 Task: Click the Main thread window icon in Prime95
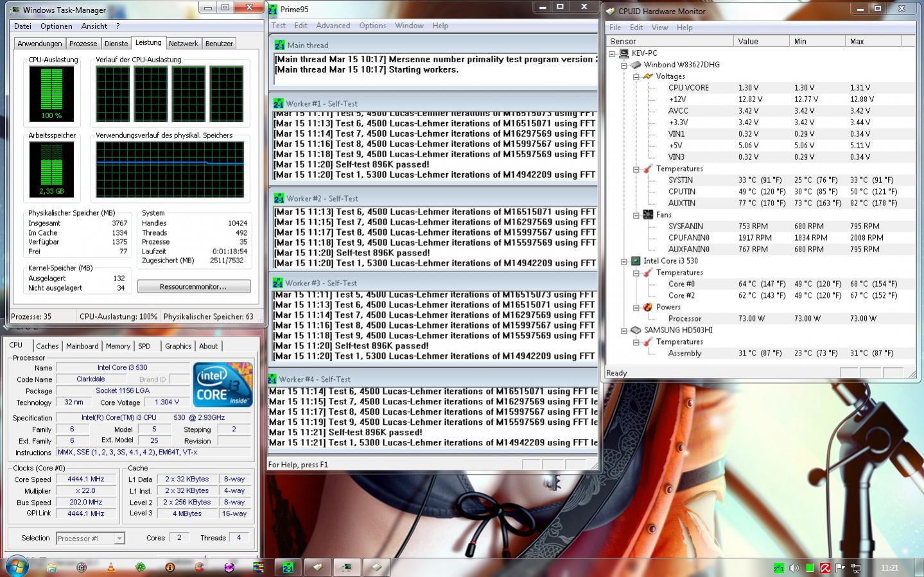pyautogui.click(x=279, y=46)
